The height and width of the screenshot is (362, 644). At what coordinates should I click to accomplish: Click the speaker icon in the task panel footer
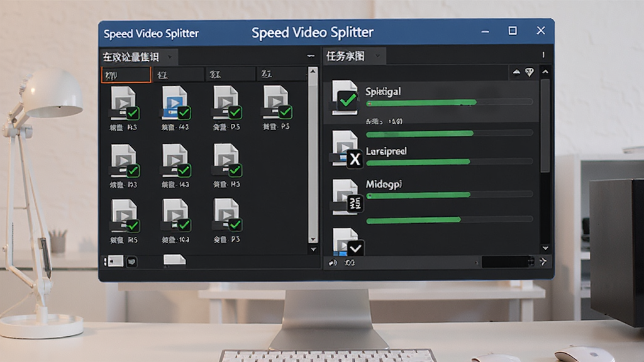point(333,263)
